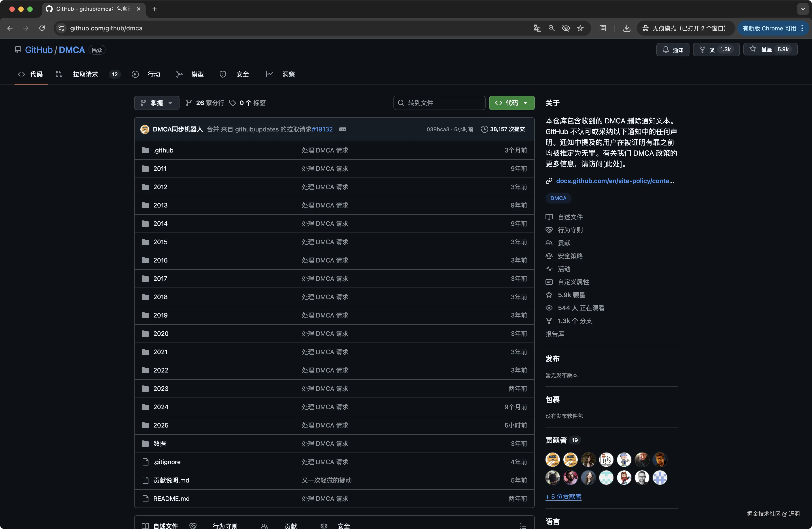Open the Chrome downloads icon
Screen dimensions: 812x529
626,28
